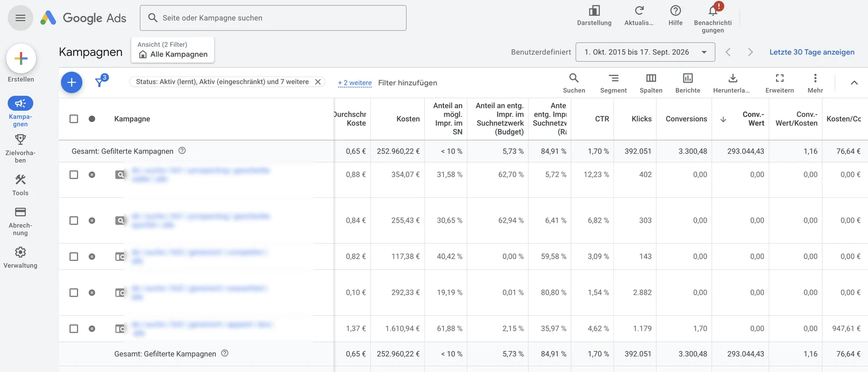Sort by the CTR column header

tap(602, 119)
